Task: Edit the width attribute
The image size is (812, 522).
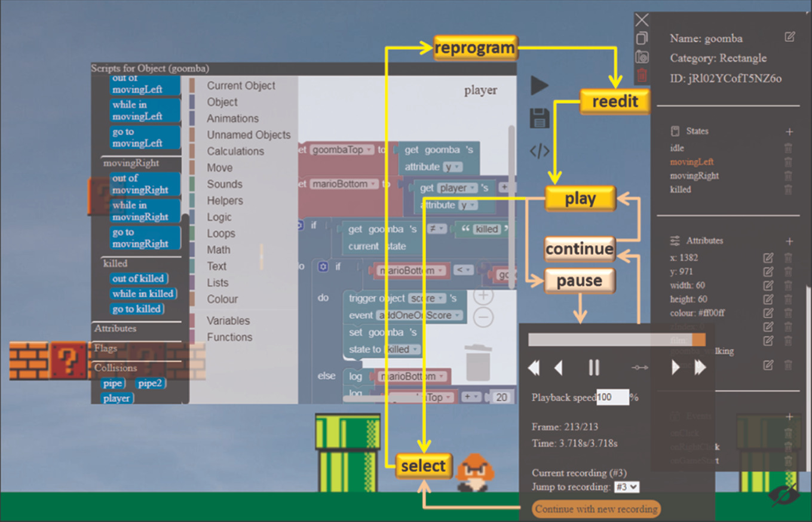Action: (x=768, y=285)
